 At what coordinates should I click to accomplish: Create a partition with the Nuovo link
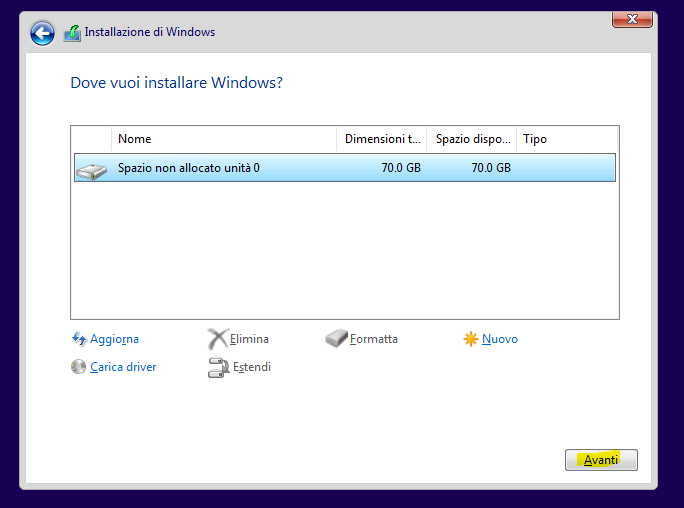click(x=500, y=339)
